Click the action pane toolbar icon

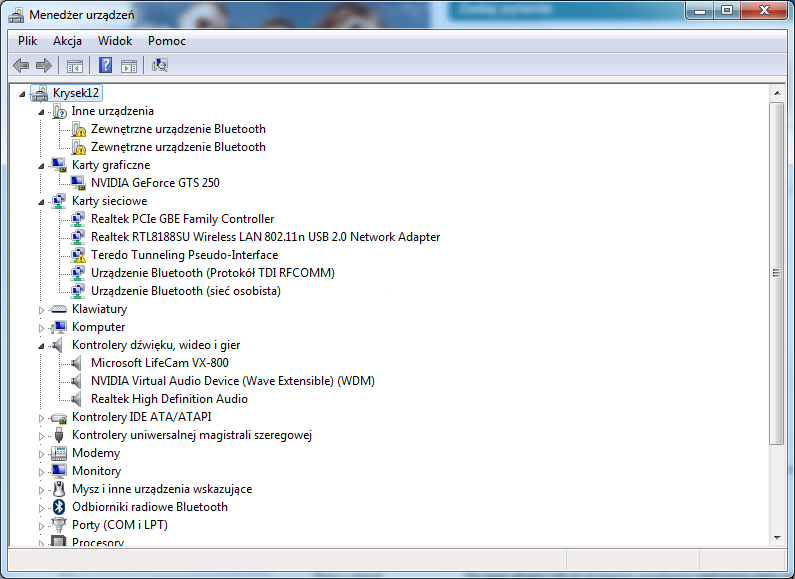coord(129,65)
